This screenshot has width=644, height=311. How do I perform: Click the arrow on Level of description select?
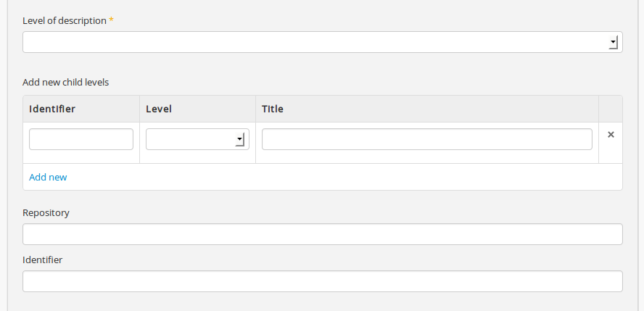613,43
